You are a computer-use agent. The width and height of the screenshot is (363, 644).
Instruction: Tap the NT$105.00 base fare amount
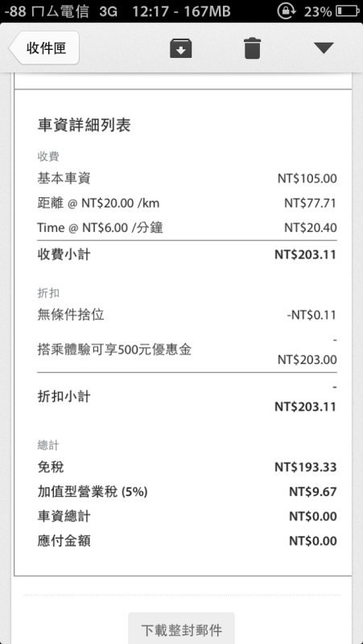tap(307, 179)
